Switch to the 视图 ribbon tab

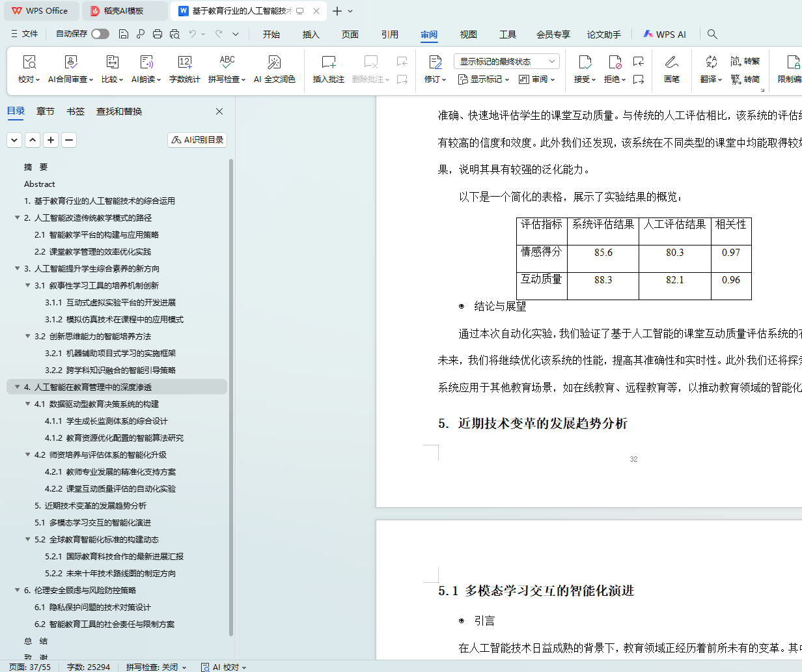tap(468, 35)
